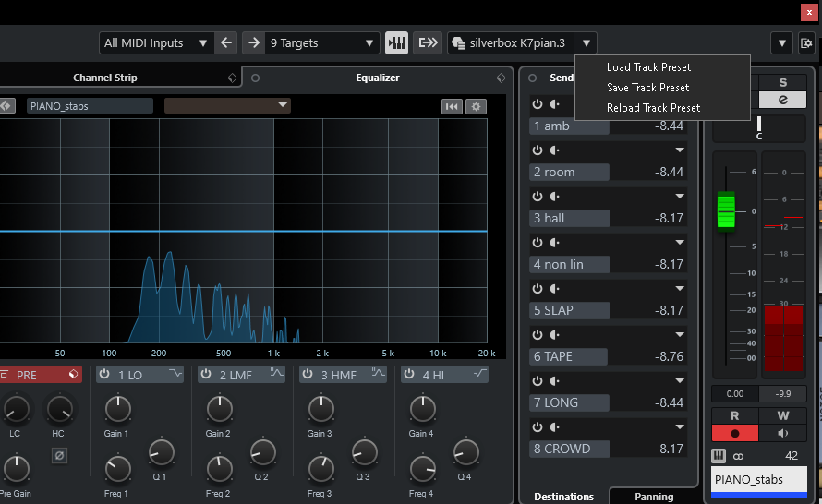Click the monitor speaker icon below W
The width and height of the screenshot is (822, 504).
coord(782,433)
